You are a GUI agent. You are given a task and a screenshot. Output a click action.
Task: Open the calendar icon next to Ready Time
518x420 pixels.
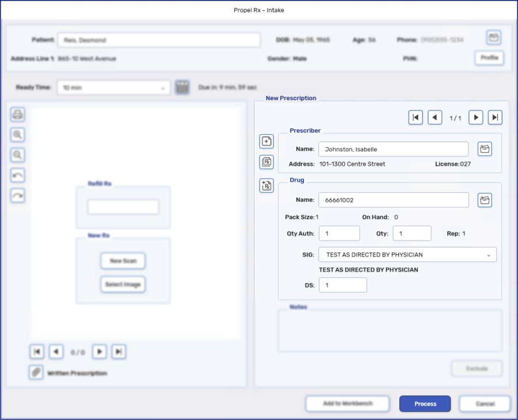coord(182,87)
